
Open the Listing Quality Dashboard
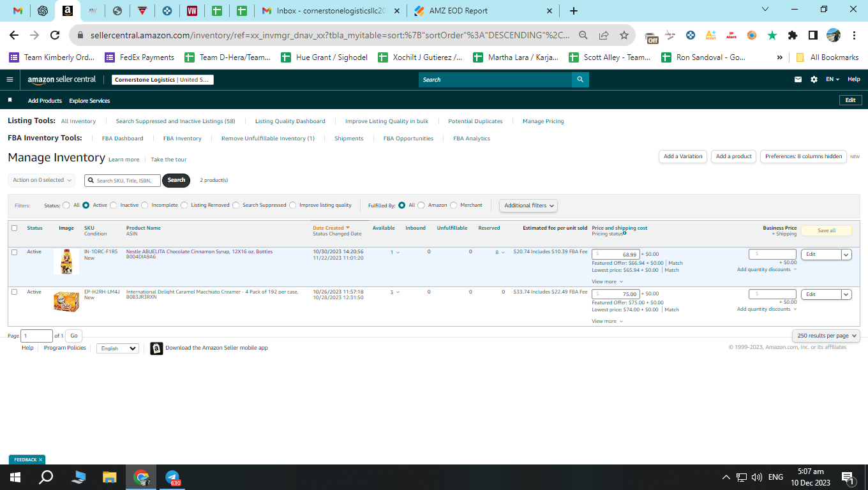(290, 121)
